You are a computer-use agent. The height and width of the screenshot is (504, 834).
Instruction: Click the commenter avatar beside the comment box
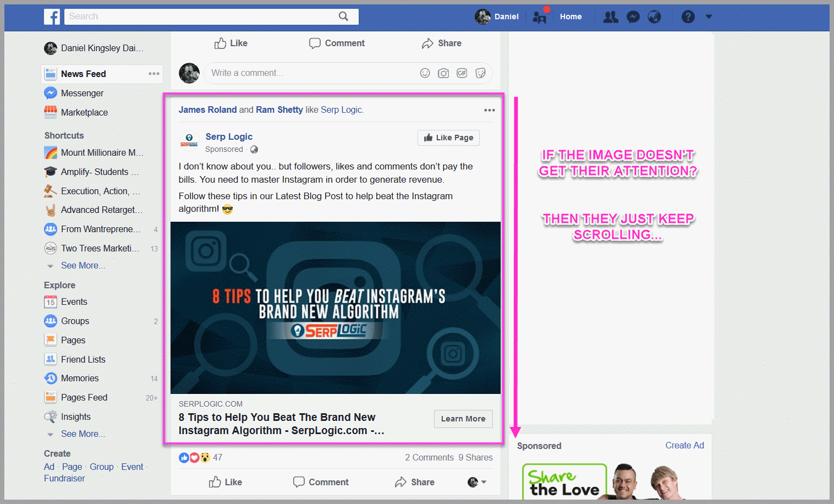click(189, 73)
